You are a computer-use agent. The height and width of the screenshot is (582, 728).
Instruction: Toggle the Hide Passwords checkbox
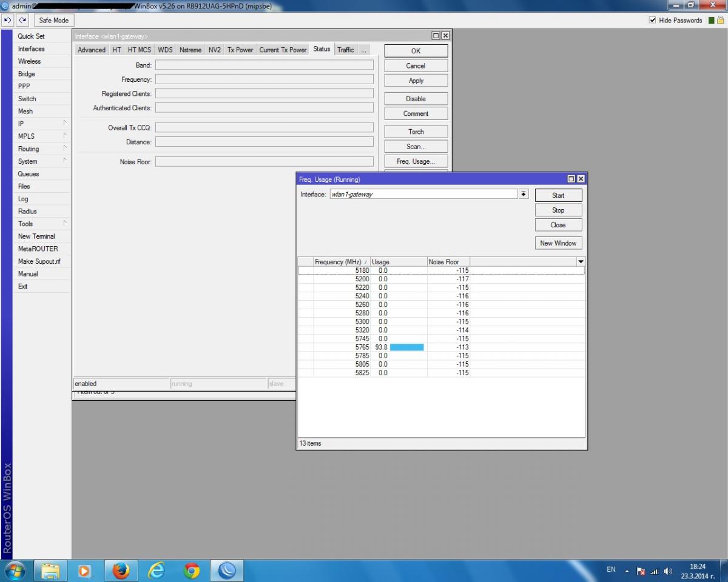[x=653, y=20]
